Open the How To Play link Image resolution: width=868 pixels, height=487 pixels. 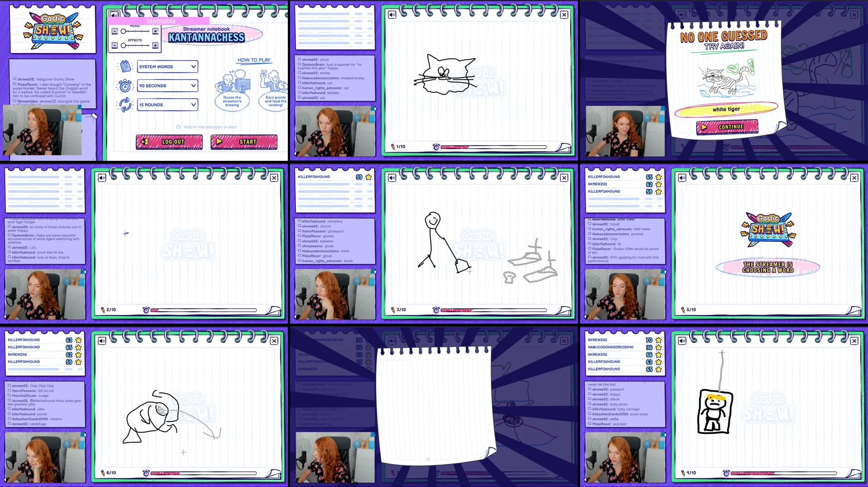coord(254,60)
